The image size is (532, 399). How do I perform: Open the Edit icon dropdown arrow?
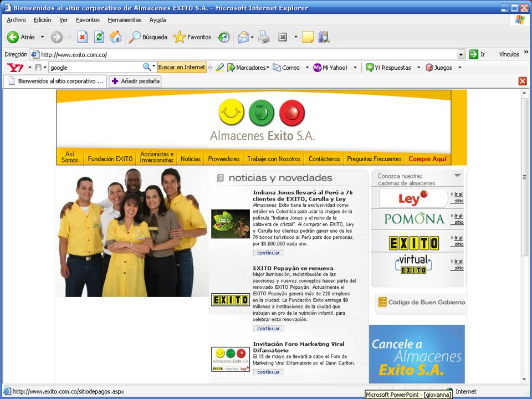click(295, 37)
